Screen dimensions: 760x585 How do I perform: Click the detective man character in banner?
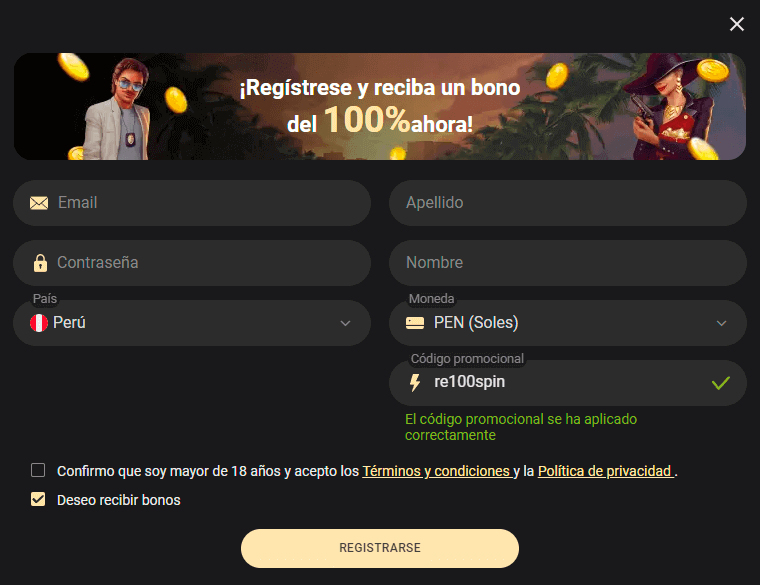coord(119,110)
